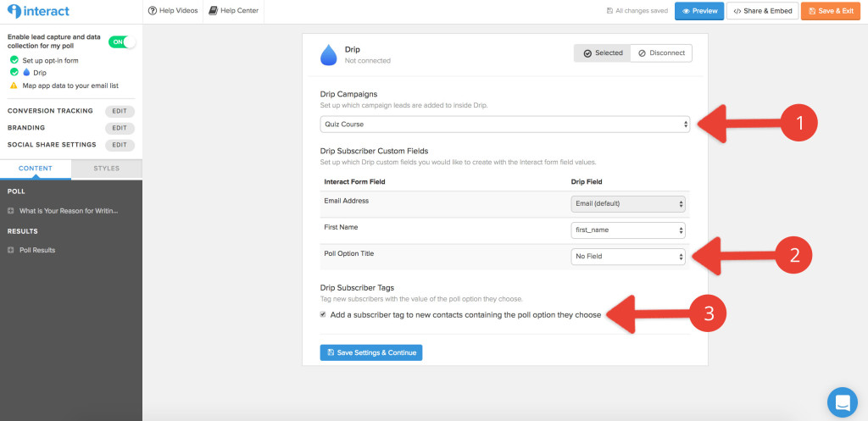Click Save & Exit
This screenshot has width=868, height=421.
pyautogui.click(x=831, y=11)
